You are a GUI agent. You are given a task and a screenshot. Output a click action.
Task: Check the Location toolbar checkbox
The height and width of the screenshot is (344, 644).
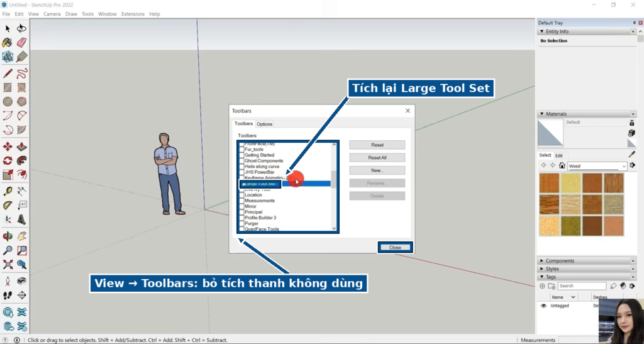tap(241, 195)
